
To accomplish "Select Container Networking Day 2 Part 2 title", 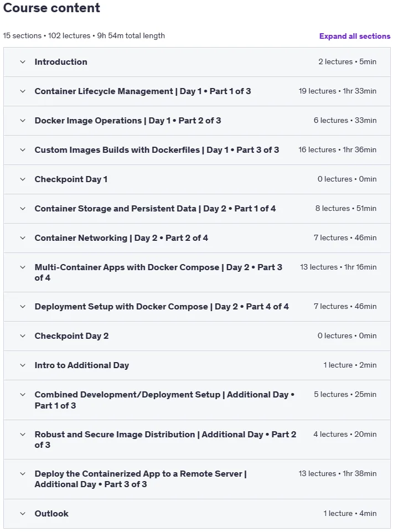I will [x=121, y=238].
